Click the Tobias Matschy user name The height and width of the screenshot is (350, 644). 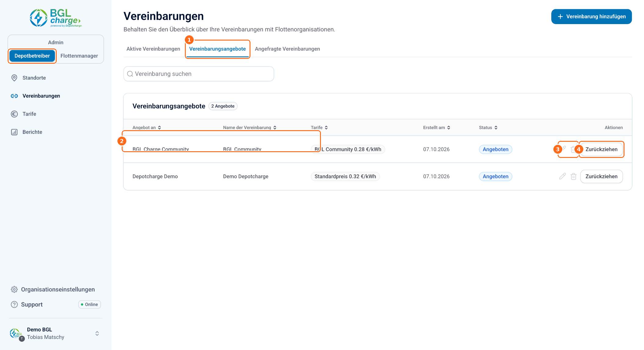[x=46, y=337]
